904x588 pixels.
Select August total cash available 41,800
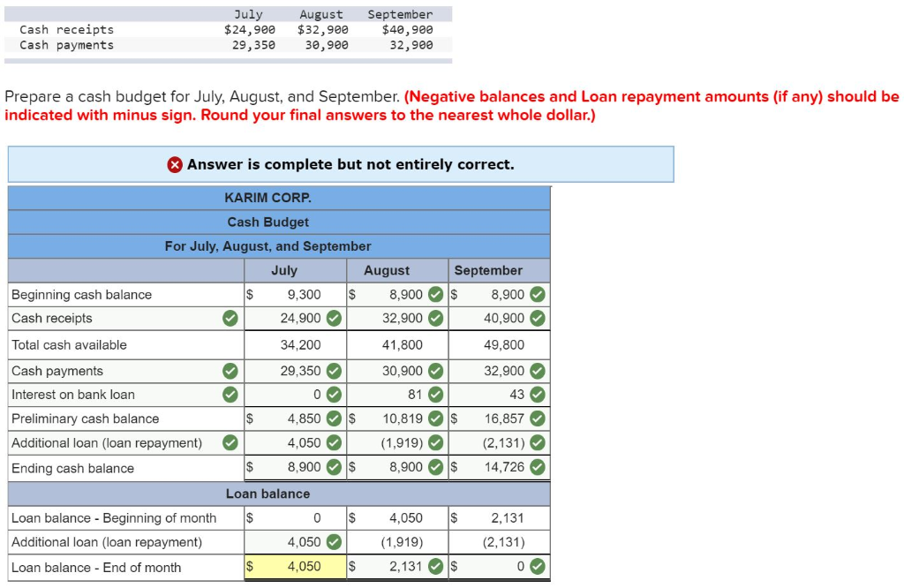(x=397, y=344)
